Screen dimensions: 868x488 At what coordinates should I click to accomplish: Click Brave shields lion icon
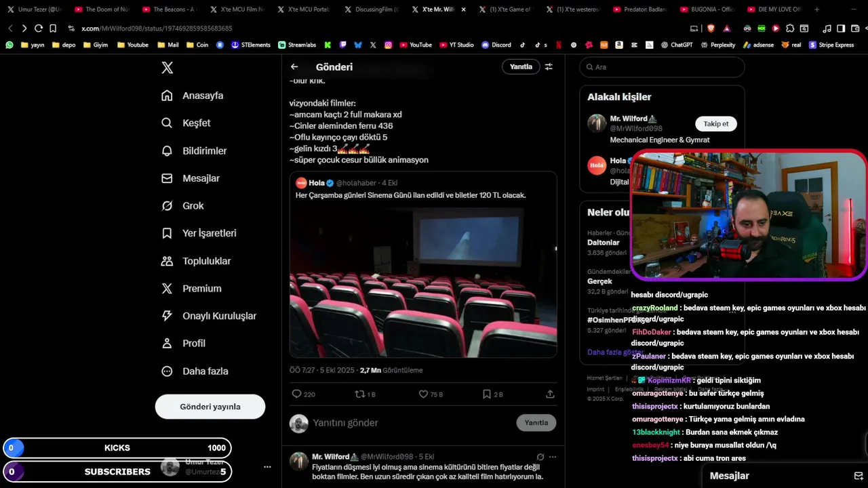(x=711, y=28)
